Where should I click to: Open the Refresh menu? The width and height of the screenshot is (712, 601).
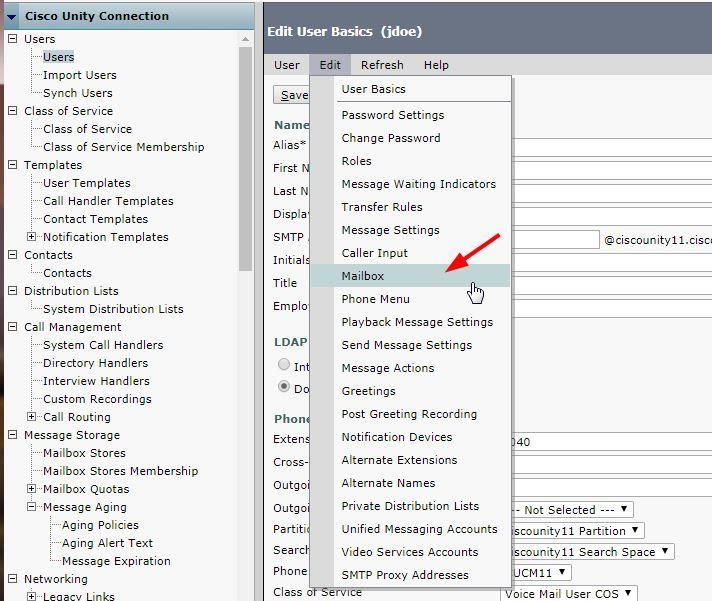click(x=382, y=65)
